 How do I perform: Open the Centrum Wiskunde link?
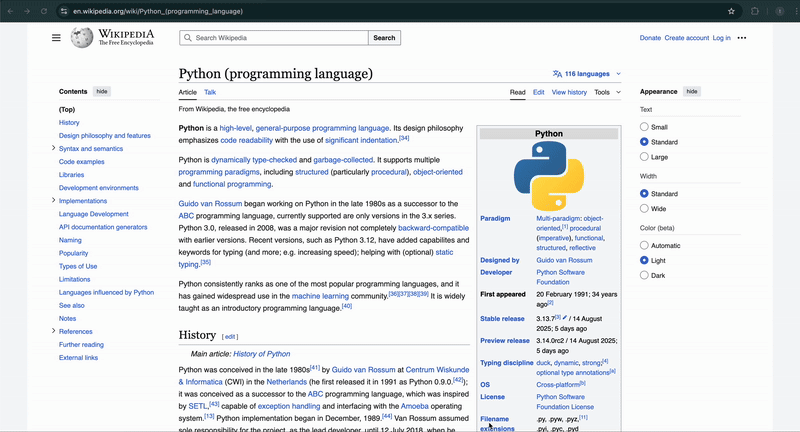437,370
